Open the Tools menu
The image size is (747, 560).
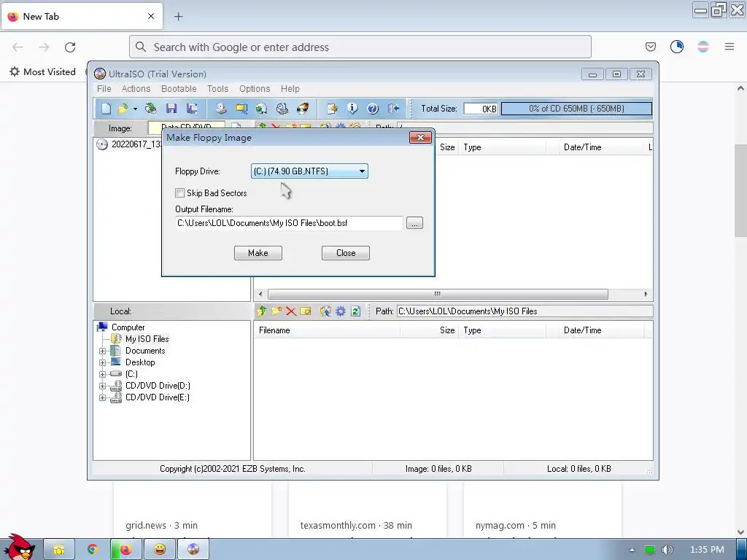pos(217,88)
